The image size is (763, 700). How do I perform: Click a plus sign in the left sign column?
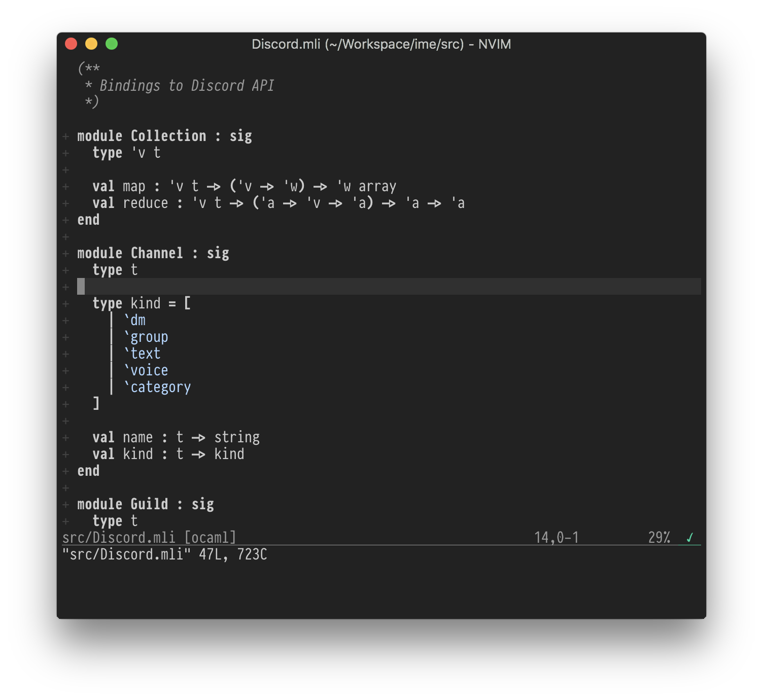pos(65,135)
